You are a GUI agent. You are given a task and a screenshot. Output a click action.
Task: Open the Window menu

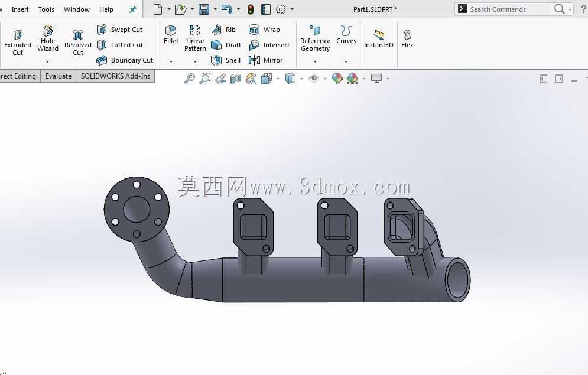tap(76, 9)
